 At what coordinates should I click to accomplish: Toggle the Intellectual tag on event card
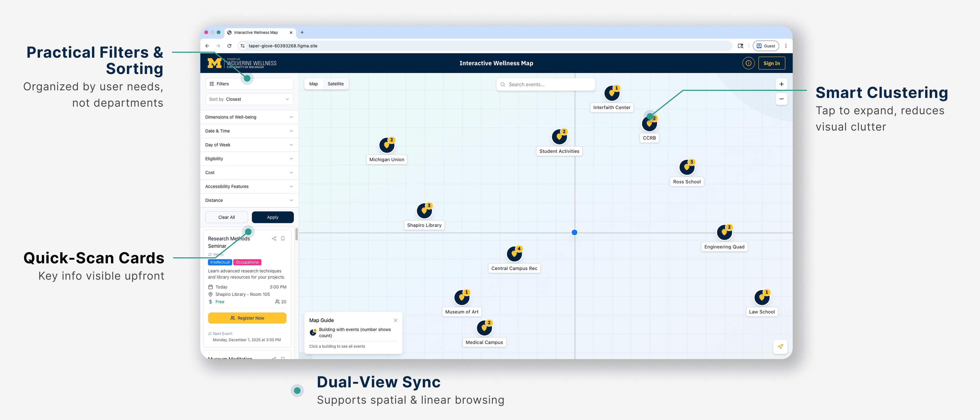(x=220, y=262)
